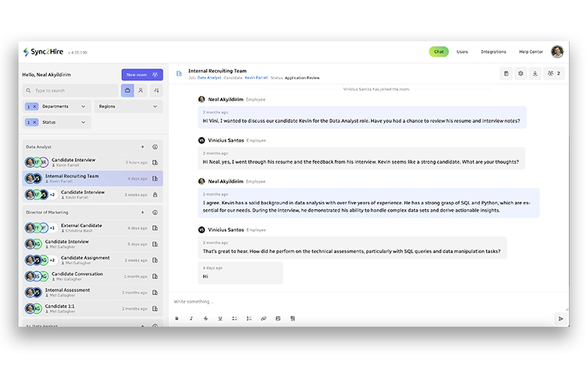This screenshot has width=588, height=368.
Task: Follow the Kevin Farrell candidate link
Action: [256, 78]
